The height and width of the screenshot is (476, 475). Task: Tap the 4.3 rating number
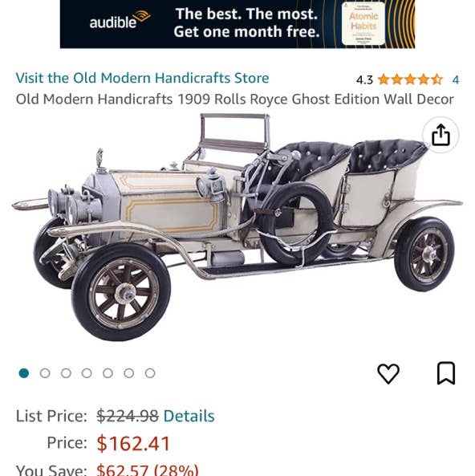pos(364,79)
